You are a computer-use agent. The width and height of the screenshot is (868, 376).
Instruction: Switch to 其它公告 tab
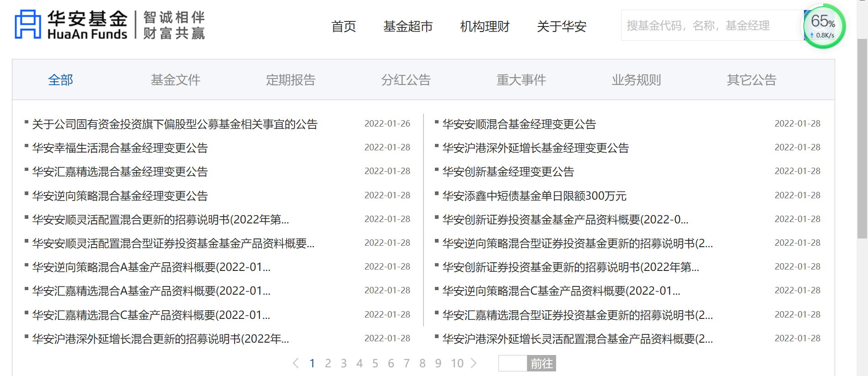point(752,80)
